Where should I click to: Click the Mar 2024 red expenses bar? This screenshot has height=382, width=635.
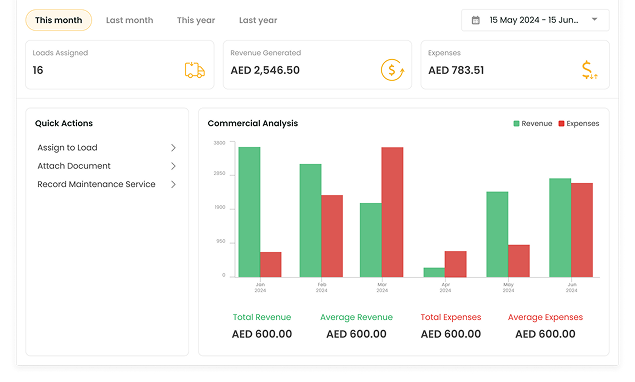(x=392, y=212)
